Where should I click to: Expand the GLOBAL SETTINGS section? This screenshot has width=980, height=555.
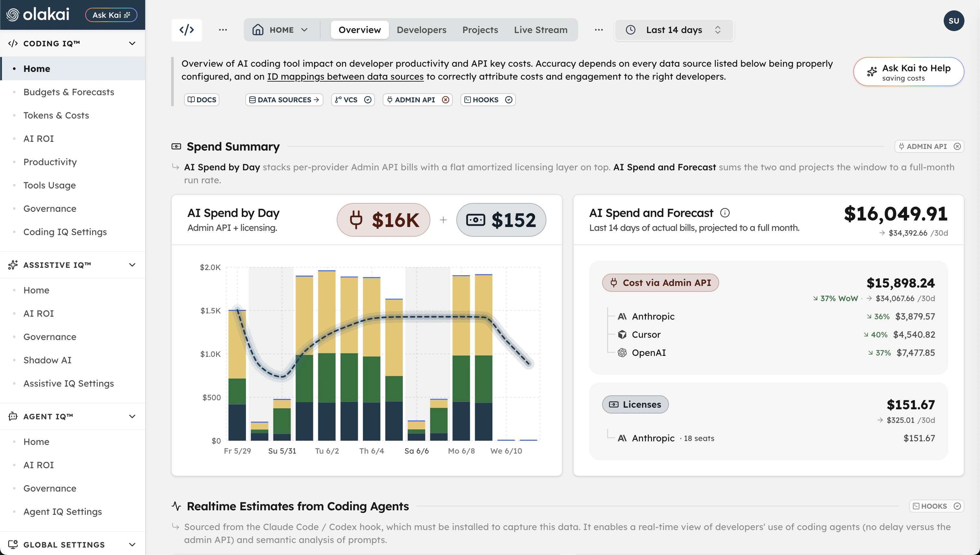pyautogui.click(x=73, y=544)
